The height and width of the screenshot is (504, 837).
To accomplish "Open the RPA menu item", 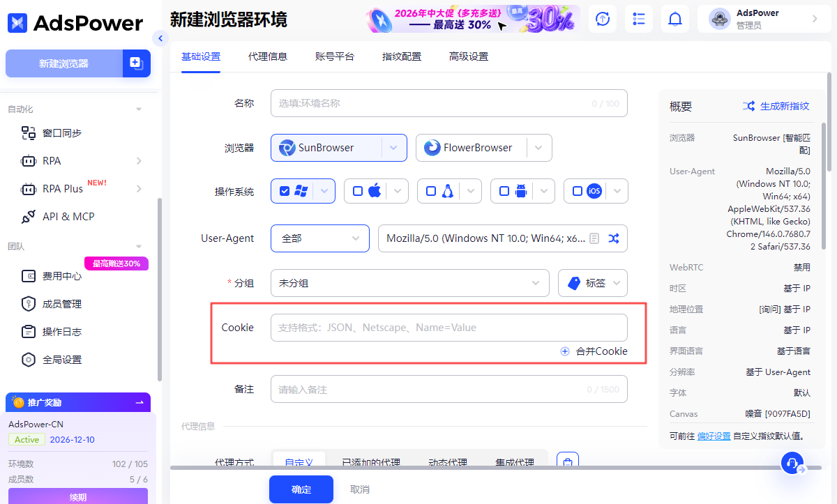I will pos(52,161).
